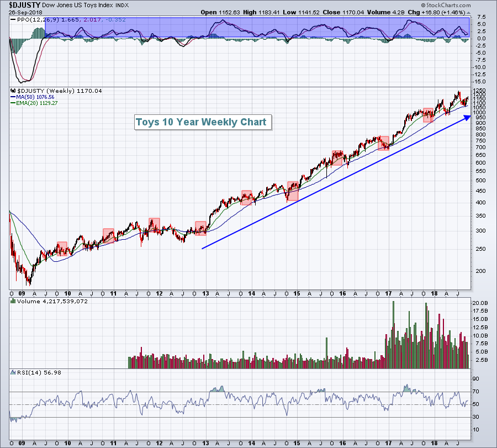Click the StockCharts.com copyright label
Viewport: 497px width, 448px height.
point(446,5)
